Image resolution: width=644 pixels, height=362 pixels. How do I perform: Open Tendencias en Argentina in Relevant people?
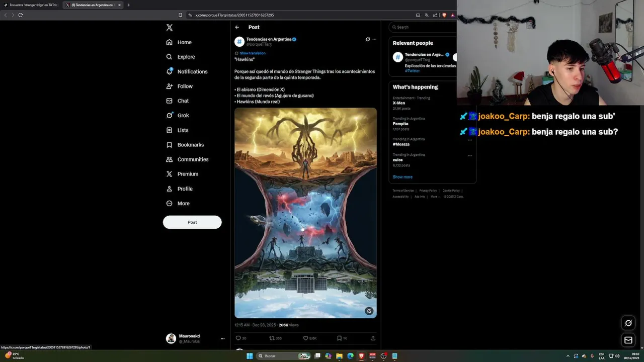tap(424, 54)
